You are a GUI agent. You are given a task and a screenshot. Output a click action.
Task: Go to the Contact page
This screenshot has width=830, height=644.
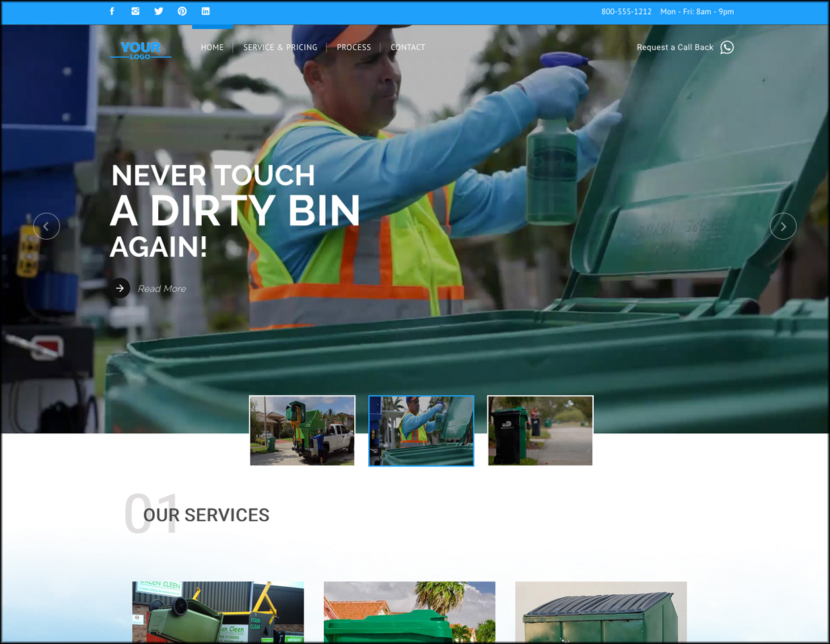coord(407,47)
